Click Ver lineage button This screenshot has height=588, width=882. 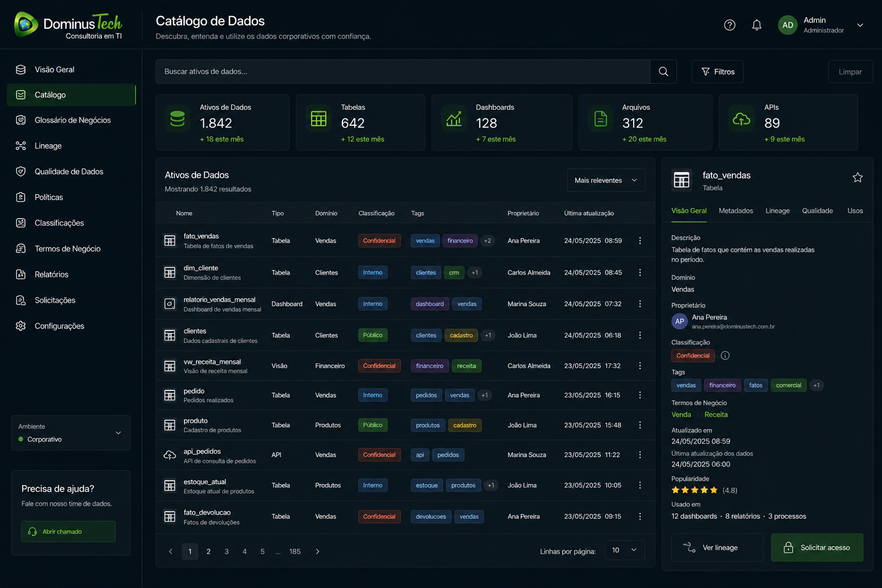point(717,548)
